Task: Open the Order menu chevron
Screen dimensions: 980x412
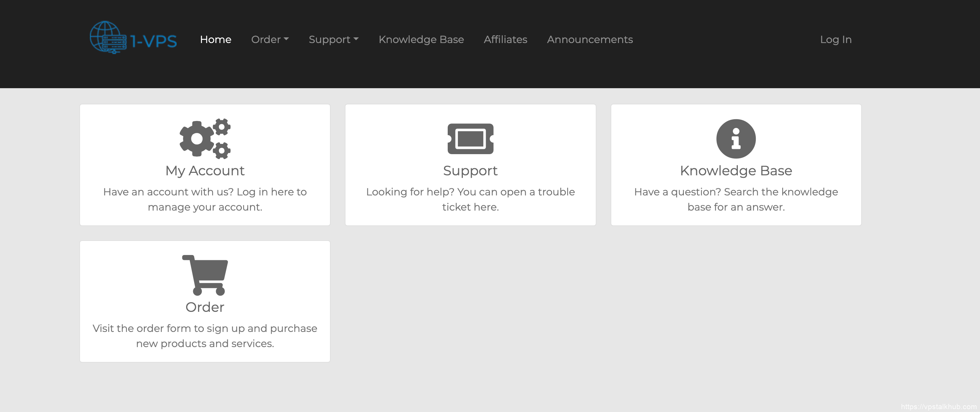Action: pos(287,39)
